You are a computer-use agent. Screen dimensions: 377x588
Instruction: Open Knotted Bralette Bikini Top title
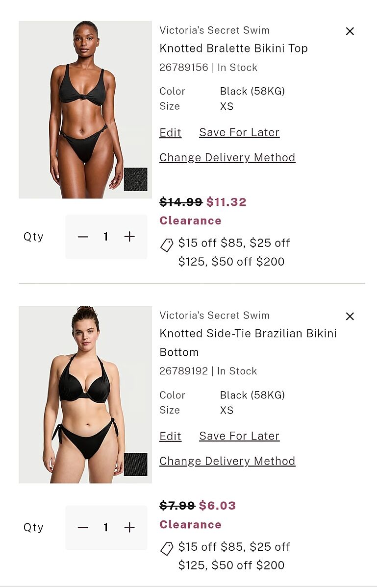[x=233, y=49]
